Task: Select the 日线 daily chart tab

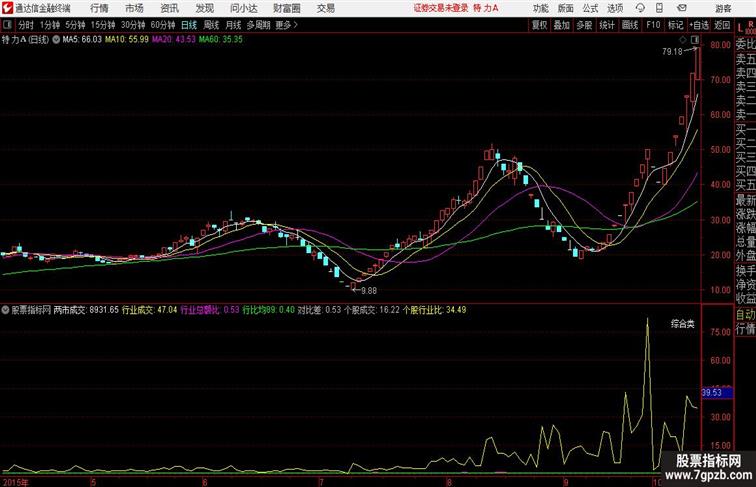Action: tap(189, 25)
